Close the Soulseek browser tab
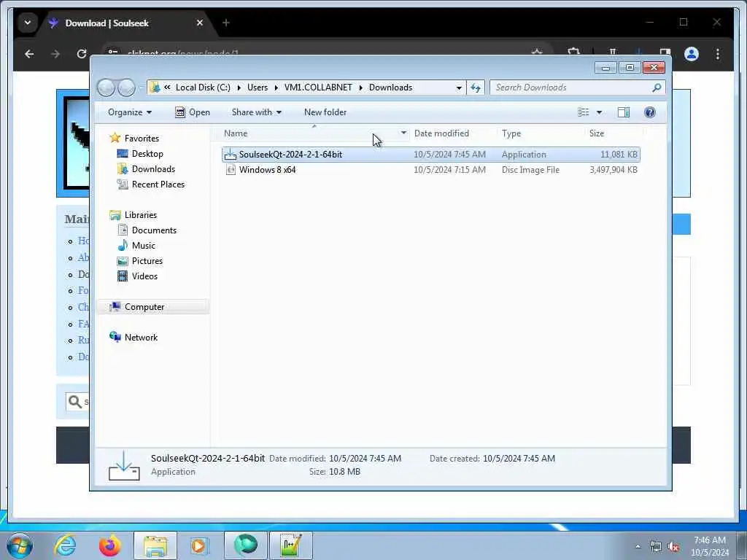The width and height of the screenshot is (747, 560). click(x=200, y=23)
